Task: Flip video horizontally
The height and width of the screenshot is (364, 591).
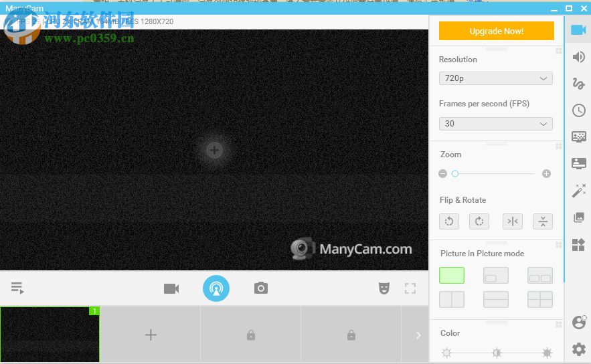Action: click(x=513, y=221)
